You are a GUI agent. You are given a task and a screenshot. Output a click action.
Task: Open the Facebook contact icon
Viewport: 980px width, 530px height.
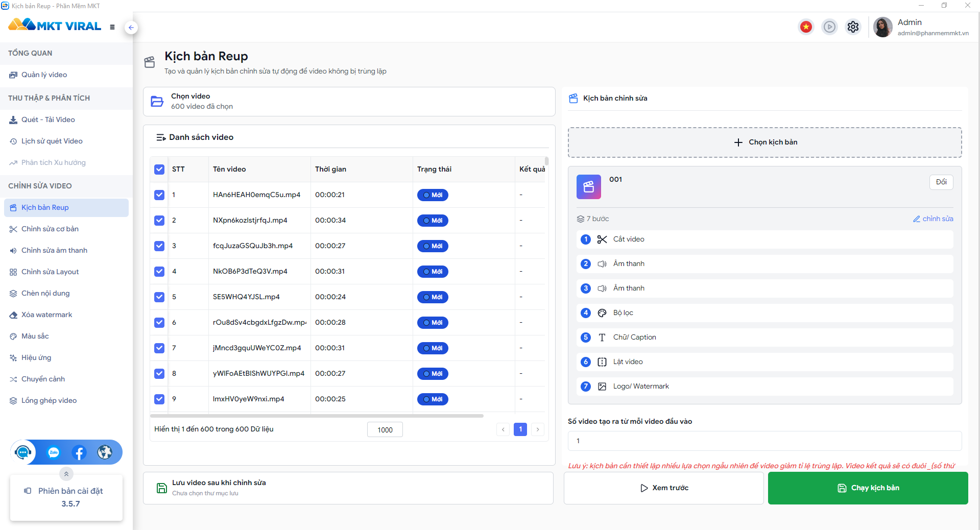tap(79, 452)
